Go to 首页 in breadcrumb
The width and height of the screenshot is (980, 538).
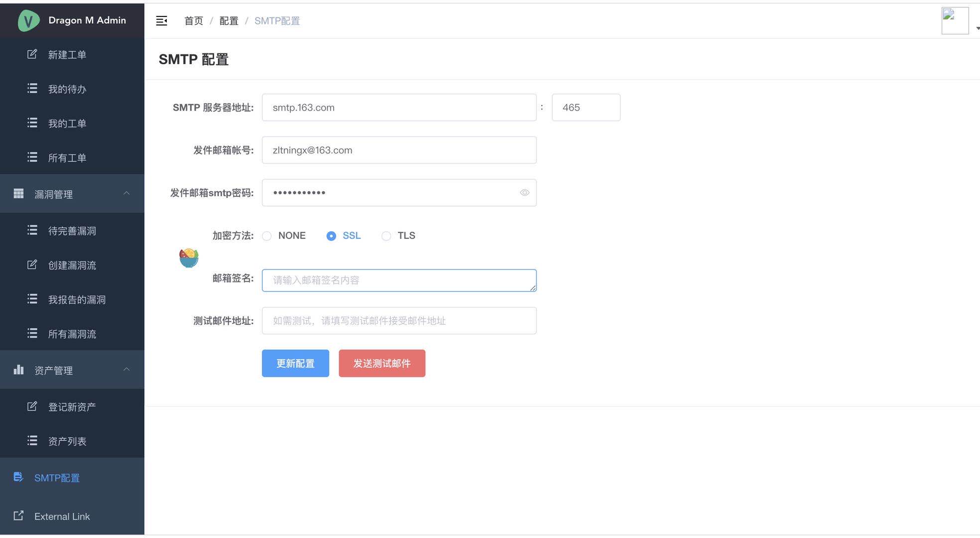194,21
